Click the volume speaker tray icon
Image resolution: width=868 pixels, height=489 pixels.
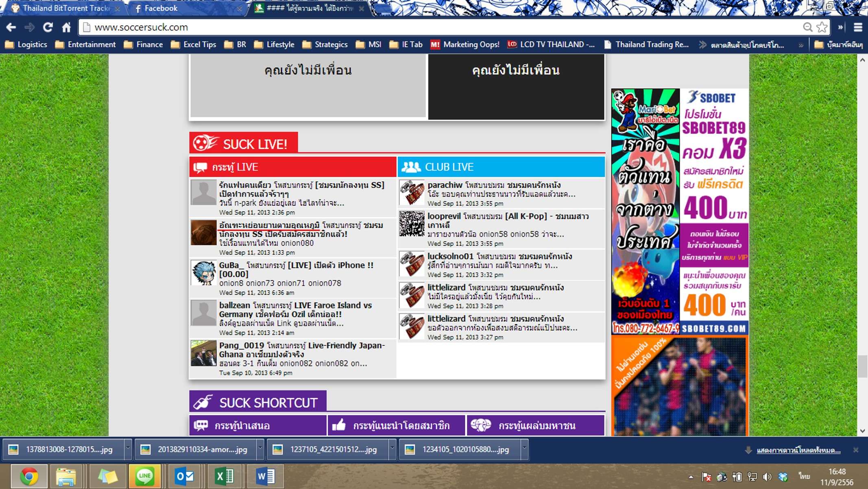coord(767,477)
